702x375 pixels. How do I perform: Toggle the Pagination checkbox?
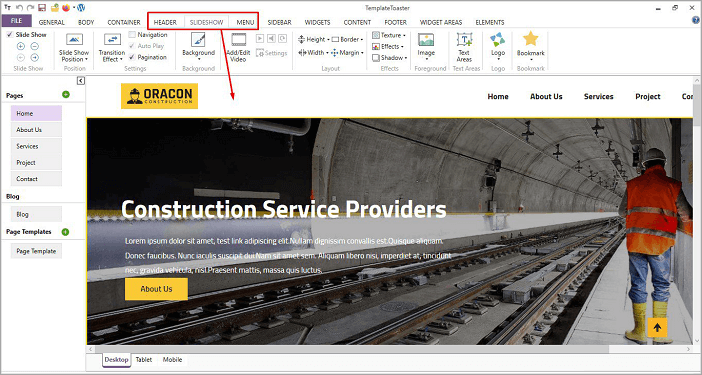pos(132,57)
